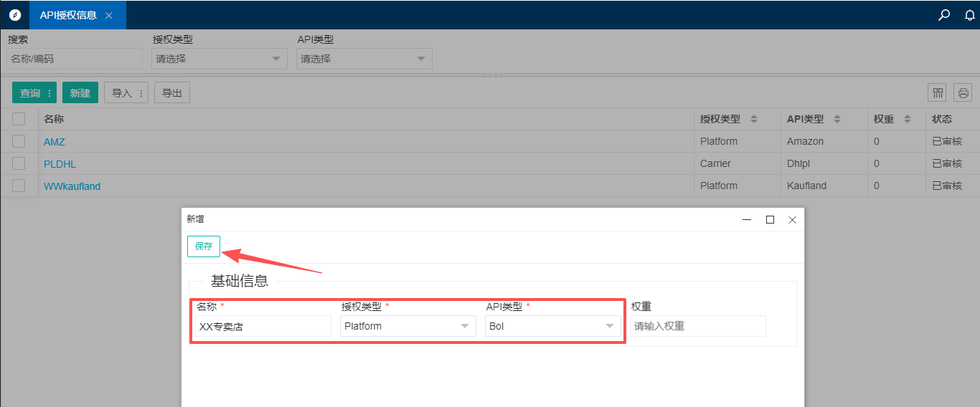Switch to the API授权信息 tab
Viewport: 980px width, 407px height.
[x=68, y=15]
